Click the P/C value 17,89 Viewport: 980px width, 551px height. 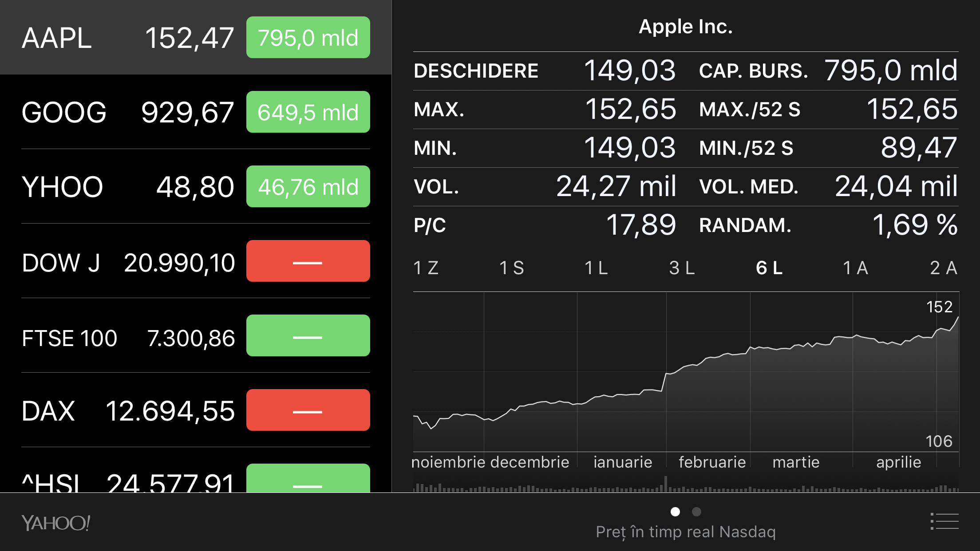pyautogui.click(x=641, y=224)
